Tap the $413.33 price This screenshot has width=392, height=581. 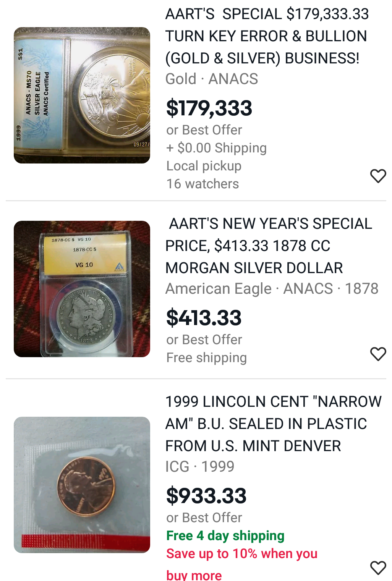[204, 317]
